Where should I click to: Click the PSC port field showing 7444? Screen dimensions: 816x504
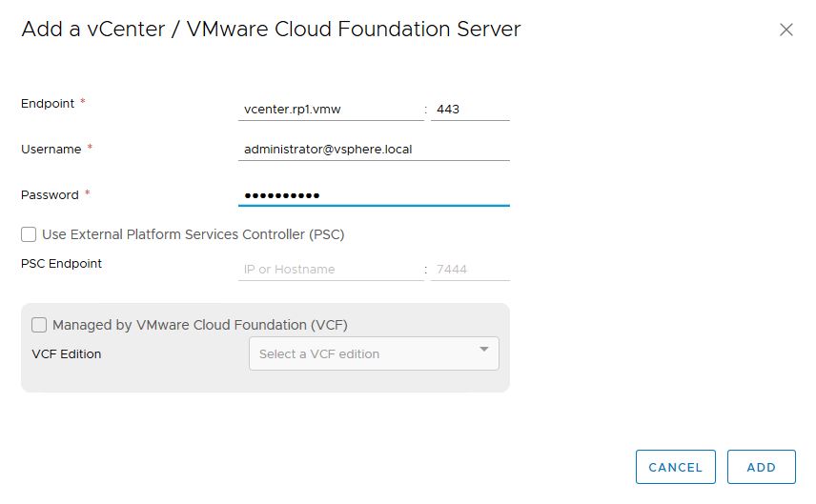(x=469, y=270)
